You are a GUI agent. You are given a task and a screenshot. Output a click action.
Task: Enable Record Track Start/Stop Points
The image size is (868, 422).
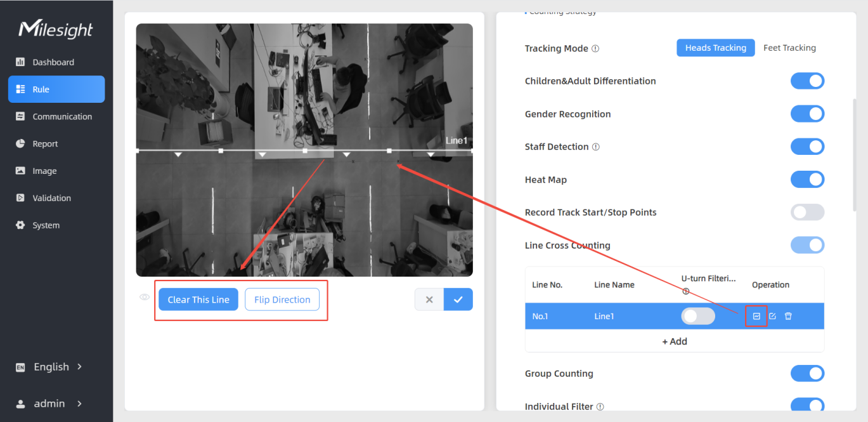(807, 213)
